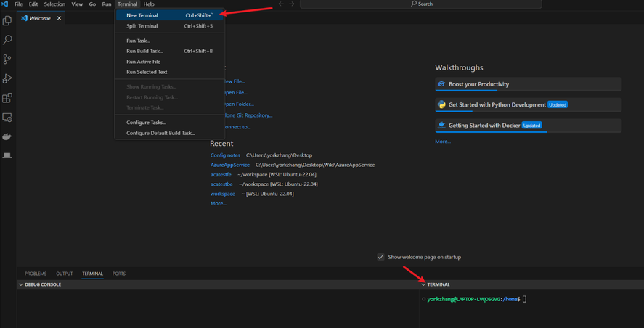Open the Search view in activity bar
This screenshot has height=328, width=644.
click(7, 40)
